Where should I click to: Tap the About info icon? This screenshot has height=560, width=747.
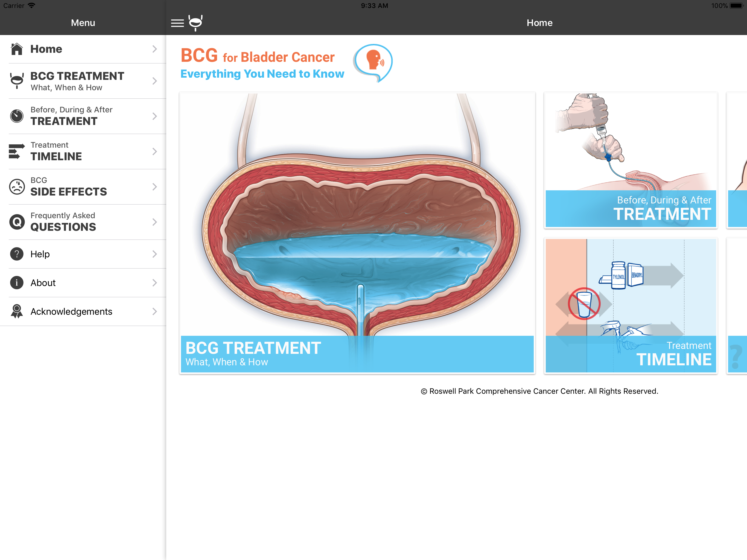click(x=17, y=283)
